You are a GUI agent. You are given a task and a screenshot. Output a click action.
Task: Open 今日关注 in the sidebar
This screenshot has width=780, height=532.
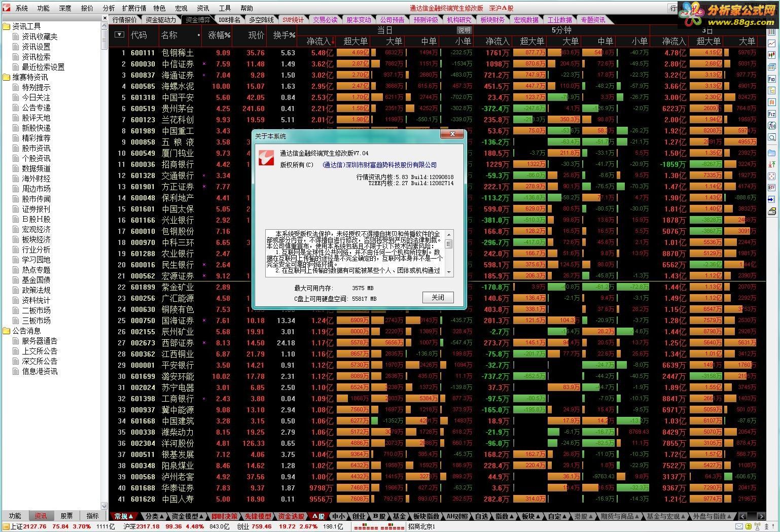point(36,97)
